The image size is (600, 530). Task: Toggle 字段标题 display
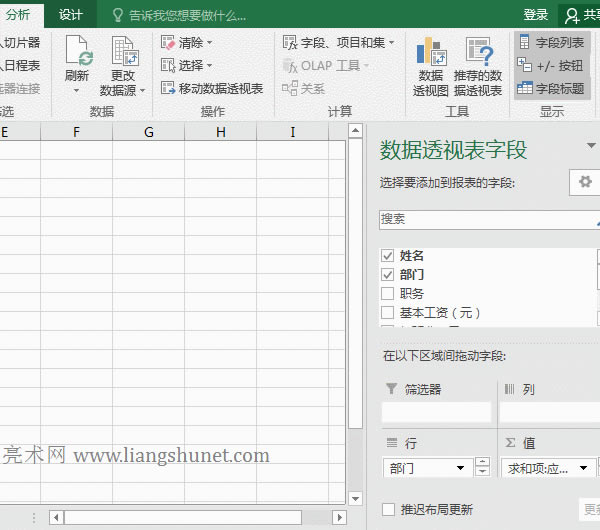tap(551, 89)
